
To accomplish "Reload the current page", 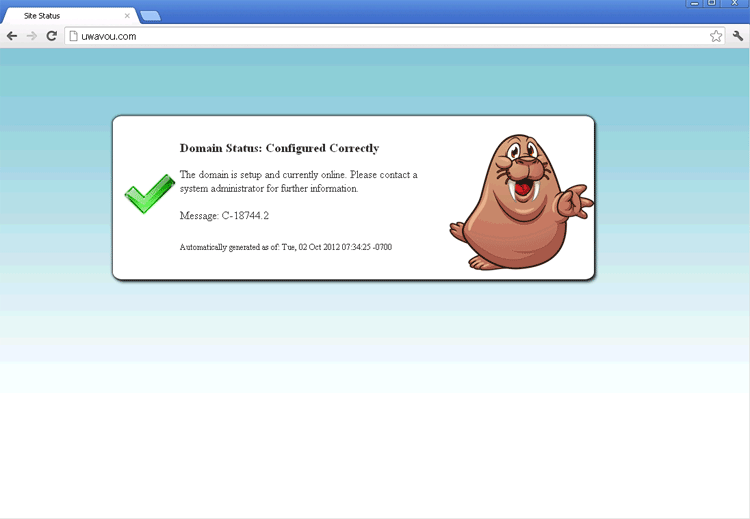I will coord(51,36).
